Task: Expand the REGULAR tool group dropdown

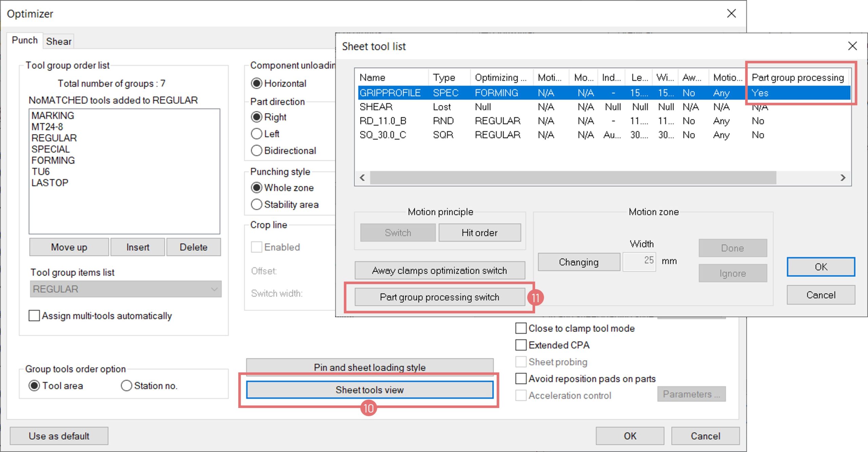Action: [x=214, y=289]
